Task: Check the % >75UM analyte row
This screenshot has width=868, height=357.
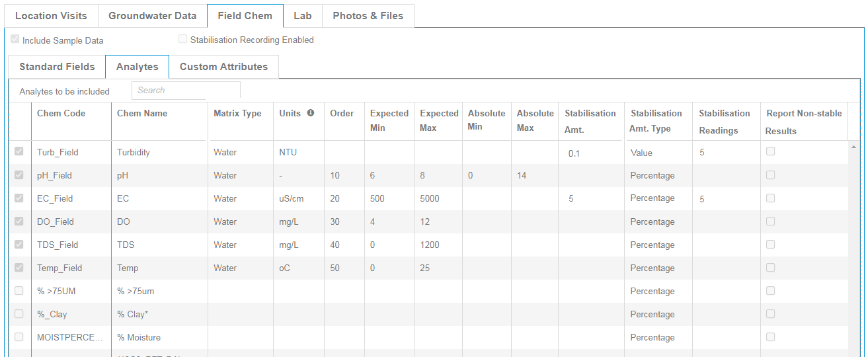Action: tap(19, 291)
